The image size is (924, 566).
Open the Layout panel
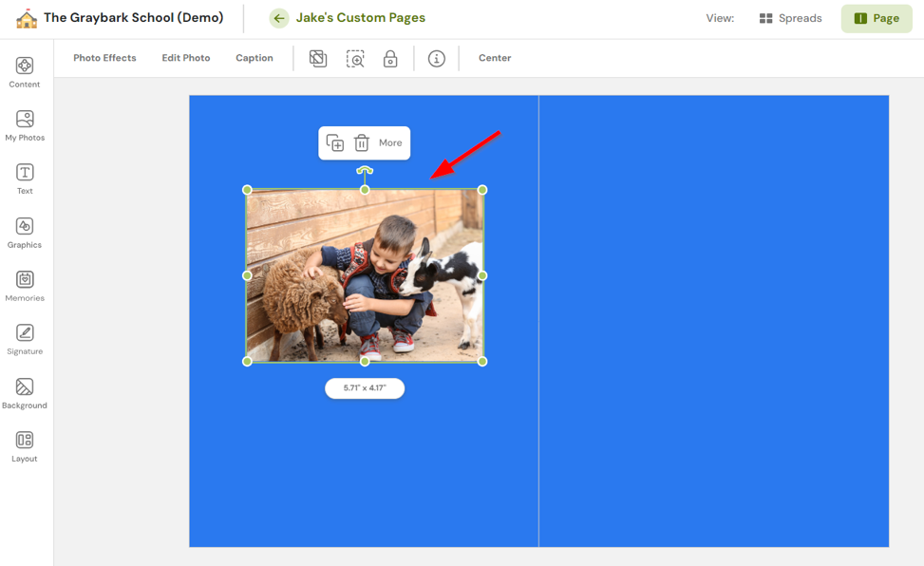(x=25, y=445)
